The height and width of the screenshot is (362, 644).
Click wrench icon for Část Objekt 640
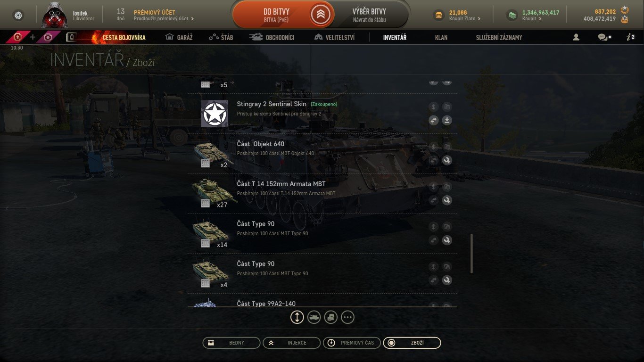447,160
